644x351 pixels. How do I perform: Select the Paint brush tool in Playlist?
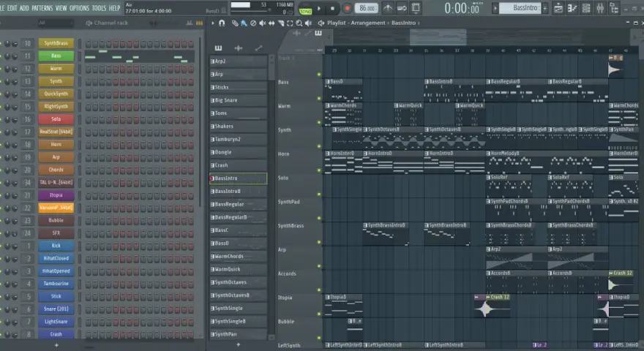point(244,23)
